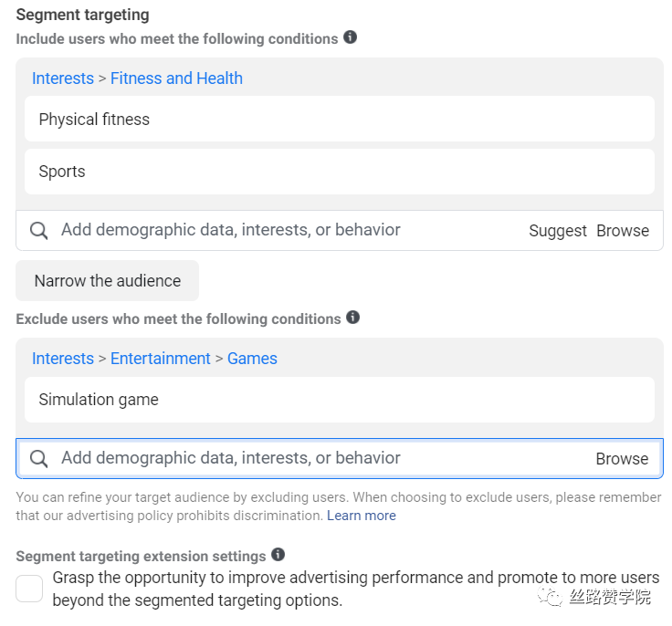672x626 pixels.
Task: Open Suggest list for included interests
Action: (x=557, y=231)
